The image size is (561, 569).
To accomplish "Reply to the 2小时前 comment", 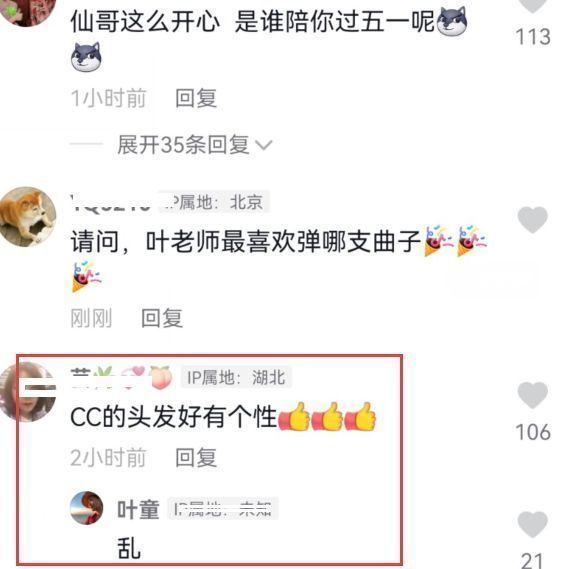I will (x=196, y=458).
